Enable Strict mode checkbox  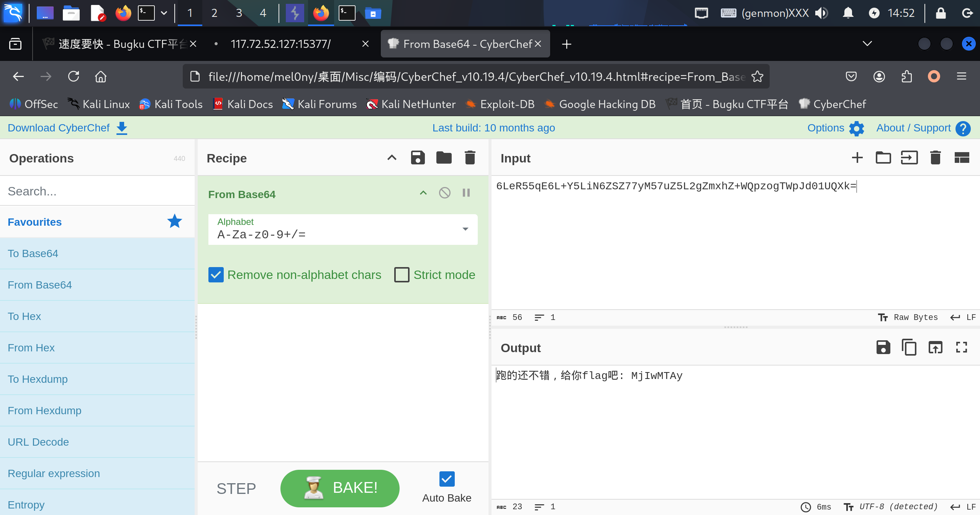point(402,275)
